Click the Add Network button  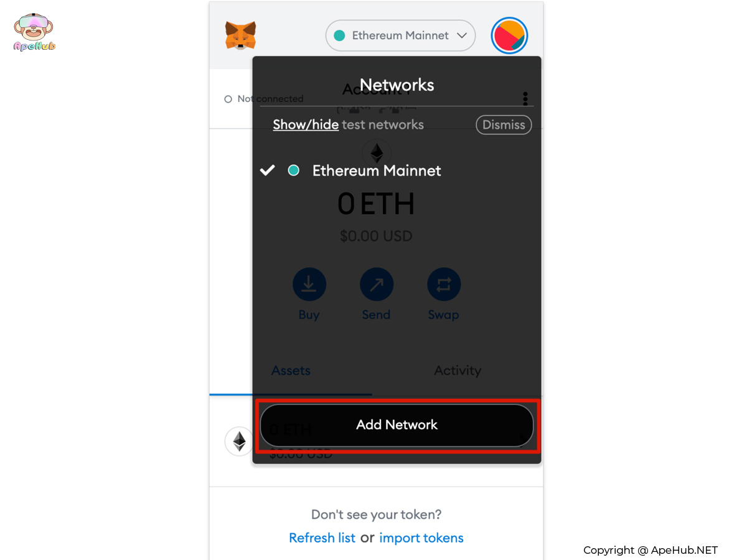tap(397, 425)
